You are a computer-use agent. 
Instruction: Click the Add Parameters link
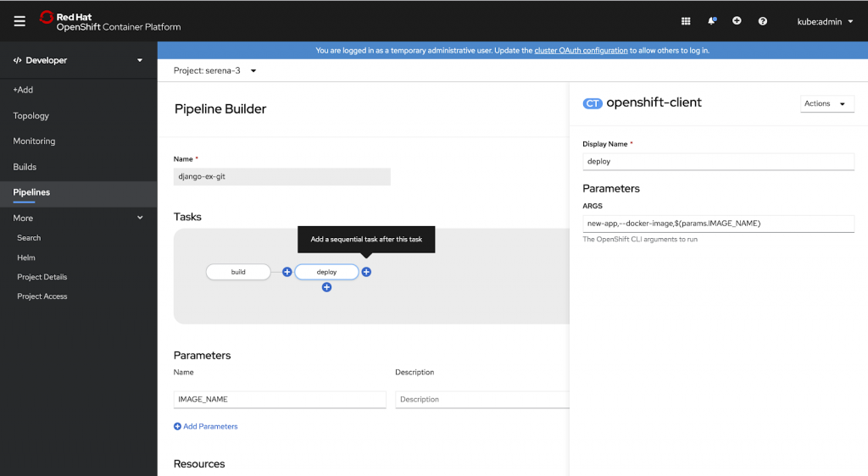coord(206,426)
